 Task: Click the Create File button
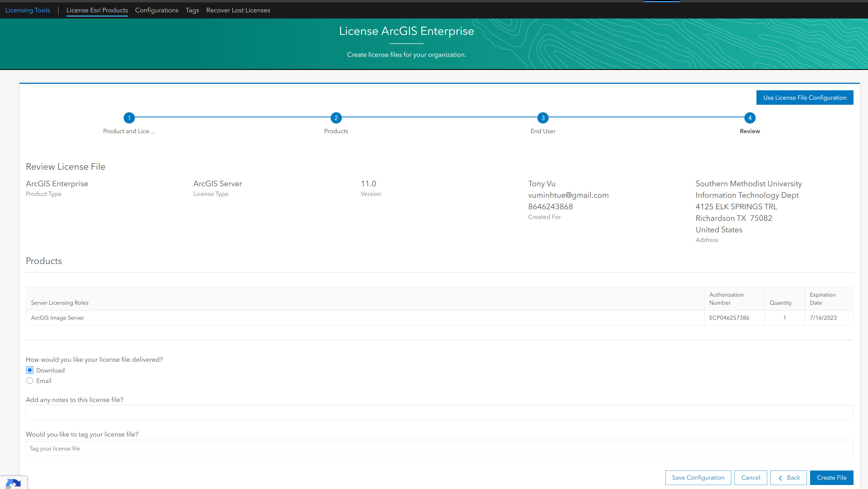pos(831,477)
